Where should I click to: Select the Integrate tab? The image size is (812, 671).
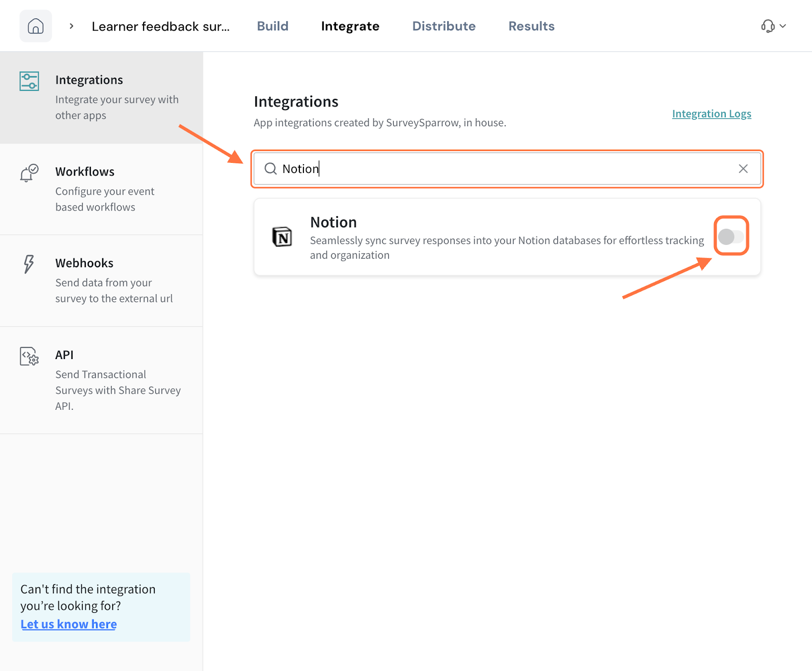click(x=350, y=26)
